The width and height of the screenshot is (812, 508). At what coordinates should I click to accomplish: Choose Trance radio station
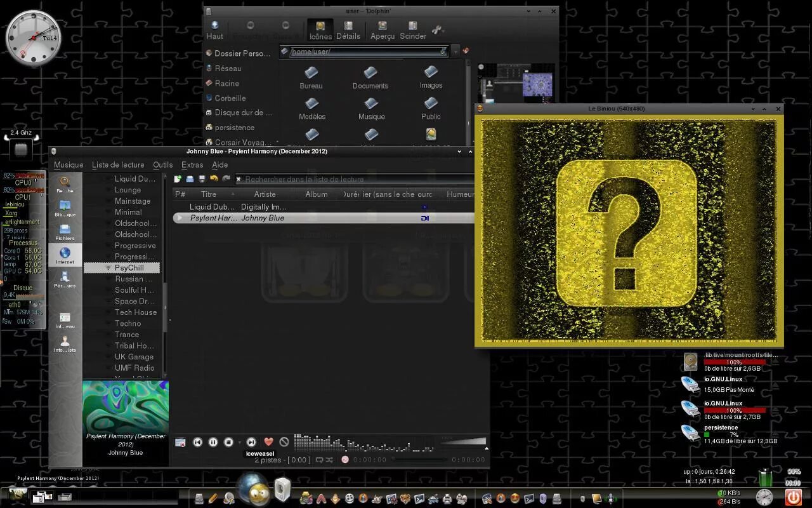(127, 335)
